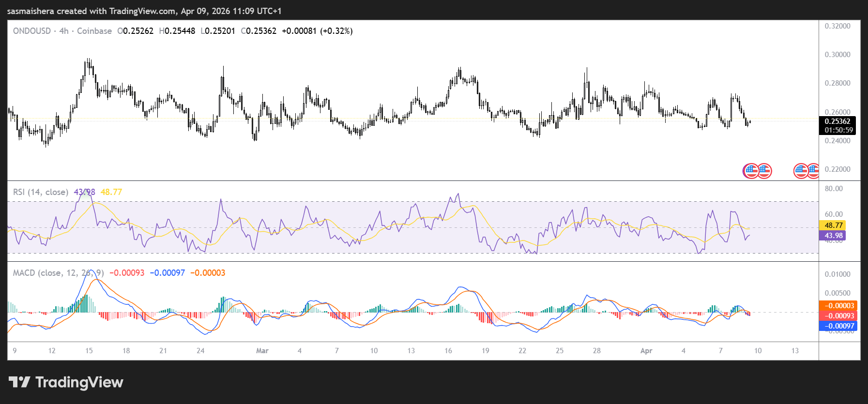The height and width of the screenshot is (404, 868).
Task: Click the black current price tag 0.25362
Action: point(838,121)
